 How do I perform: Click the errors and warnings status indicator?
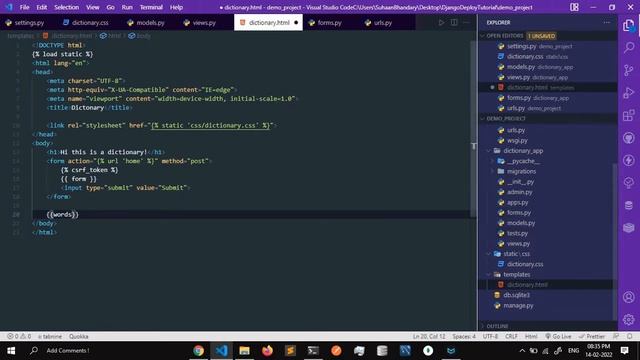19,336
